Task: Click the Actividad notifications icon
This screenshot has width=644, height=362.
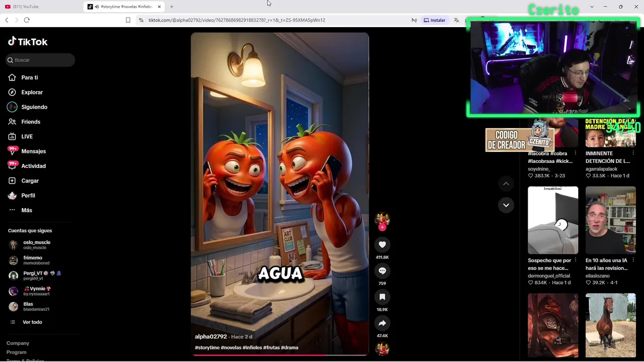Action: pos(12,166)
